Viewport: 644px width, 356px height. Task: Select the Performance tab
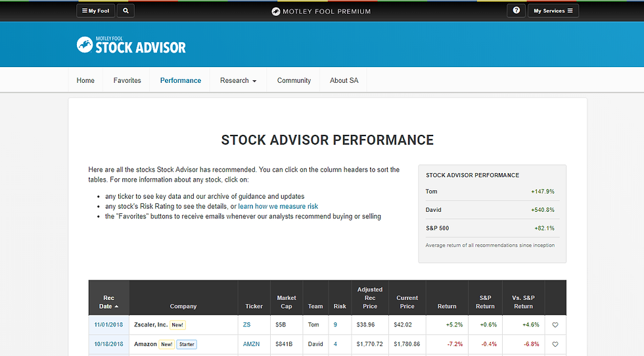[x=181, y=80]
